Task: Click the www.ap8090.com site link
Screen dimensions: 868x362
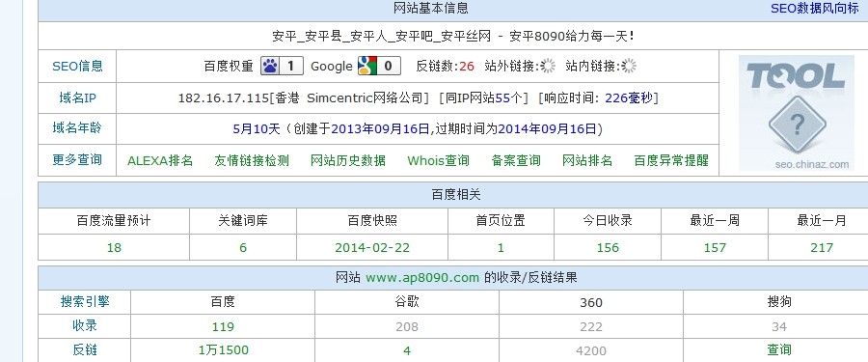Action: (x=422, y=278)
